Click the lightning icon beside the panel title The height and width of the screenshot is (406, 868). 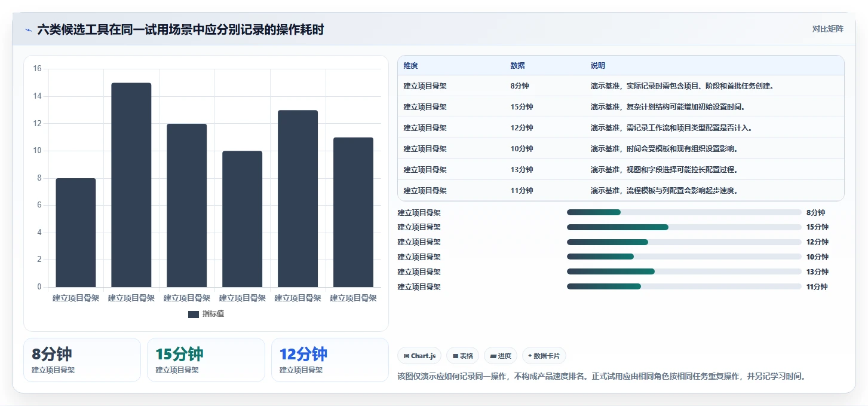coord(28,29)
